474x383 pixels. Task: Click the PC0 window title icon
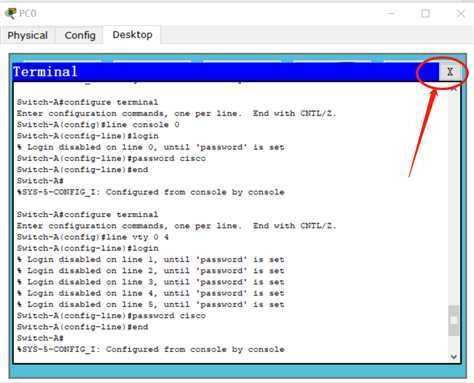click(x=10, y=13)
